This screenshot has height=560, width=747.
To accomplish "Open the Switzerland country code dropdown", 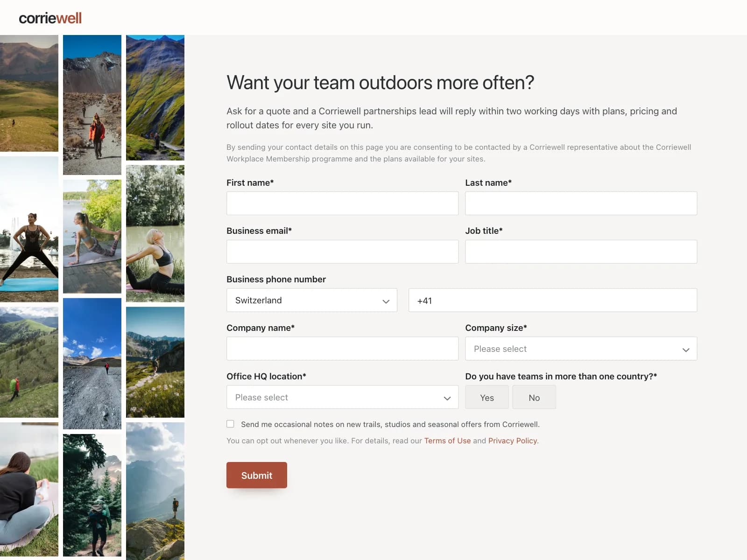I will pyautogui.click(x=312, y=300).
